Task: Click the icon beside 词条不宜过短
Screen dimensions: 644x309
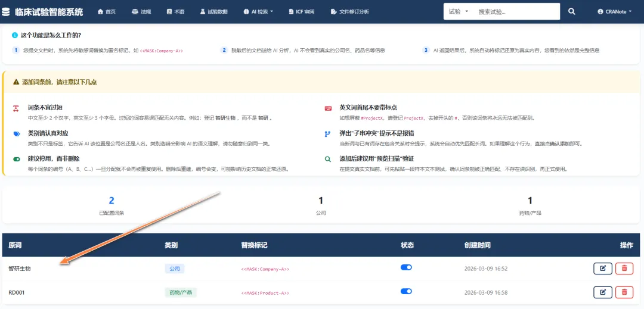Action: pos(16,108)
